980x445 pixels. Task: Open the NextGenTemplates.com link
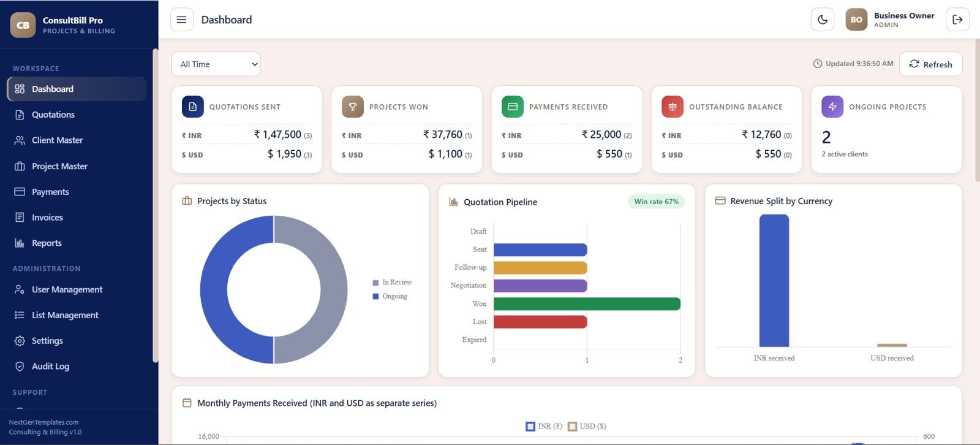click(x=43, y=422)
